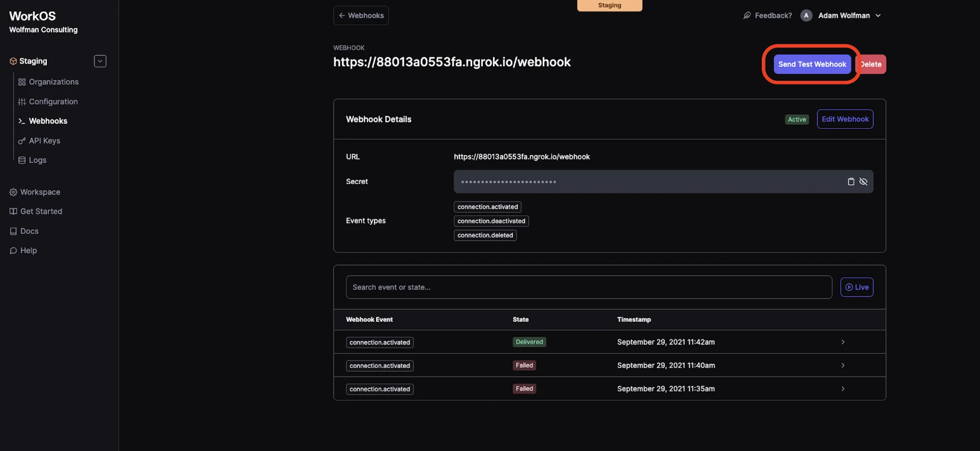Click the Configuration sliders icon

click(22, 101)
